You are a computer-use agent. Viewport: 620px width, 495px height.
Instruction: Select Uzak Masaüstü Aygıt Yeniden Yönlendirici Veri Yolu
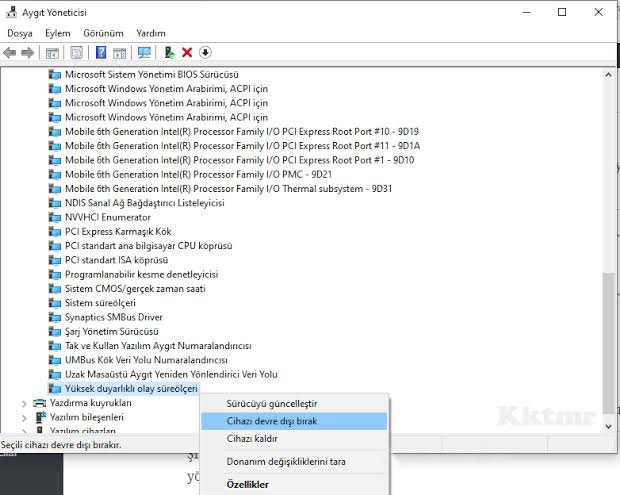coord(171,374)
